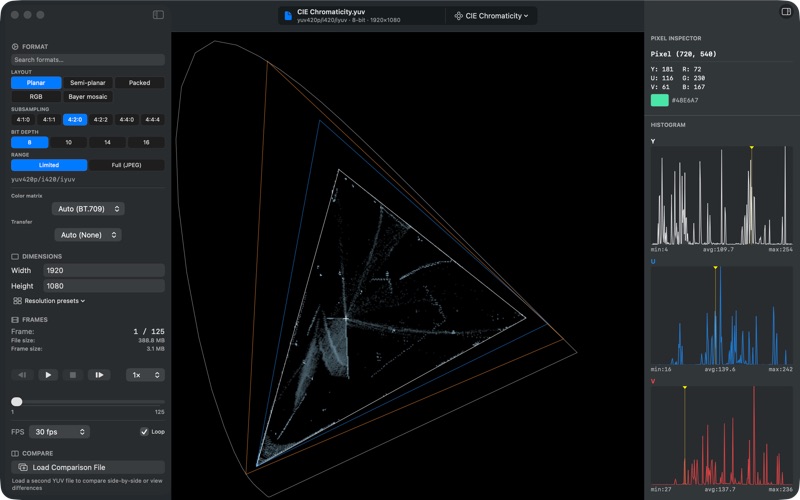Click the Y histogram avg:109.7 label
This screenshot has height=500, width=800.
pyautogui.click(x=718, y=249)
